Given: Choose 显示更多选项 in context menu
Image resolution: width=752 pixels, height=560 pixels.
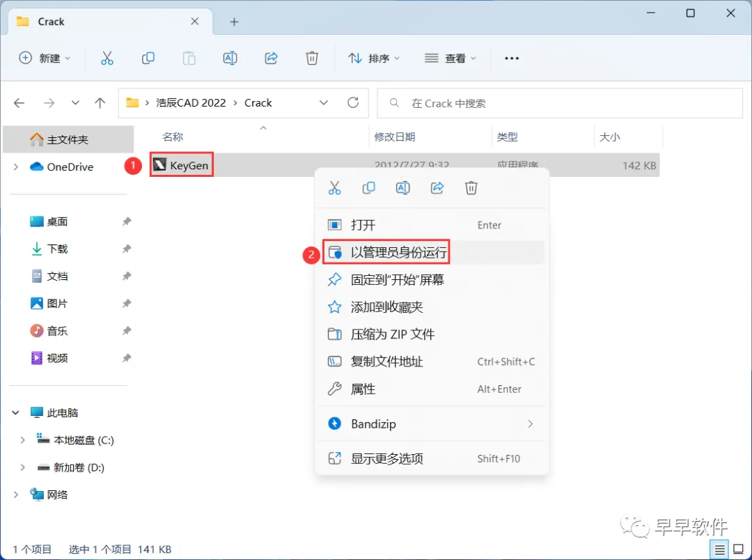Looking at the screenshot, I should pyautogui.click(x=432, y=459).
